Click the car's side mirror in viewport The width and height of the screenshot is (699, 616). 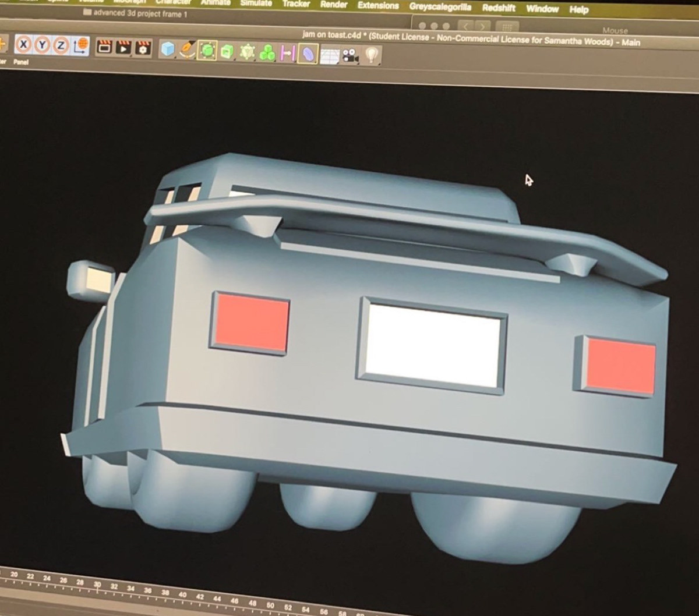click(91, 281)
